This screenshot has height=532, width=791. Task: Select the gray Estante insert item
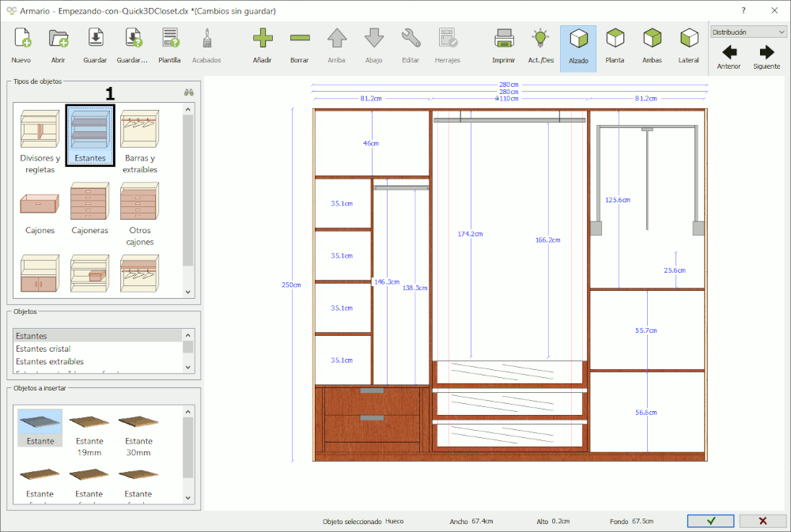[x=40, y=428]
